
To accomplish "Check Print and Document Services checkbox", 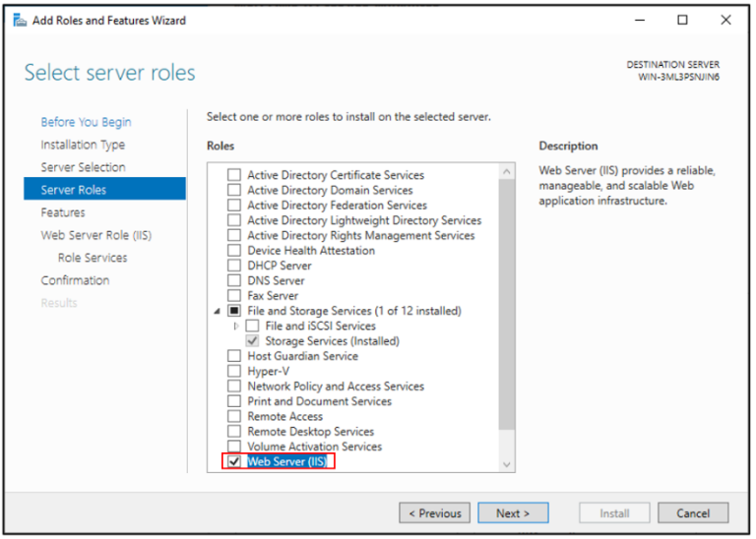I will point(234,401).
